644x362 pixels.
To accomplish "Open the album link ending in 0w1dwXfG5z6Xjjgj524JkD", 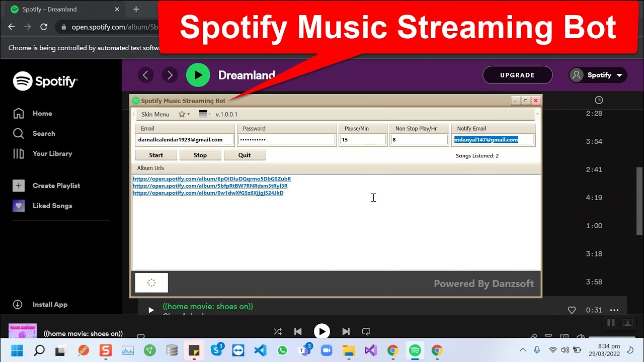I will pos(208,193).
